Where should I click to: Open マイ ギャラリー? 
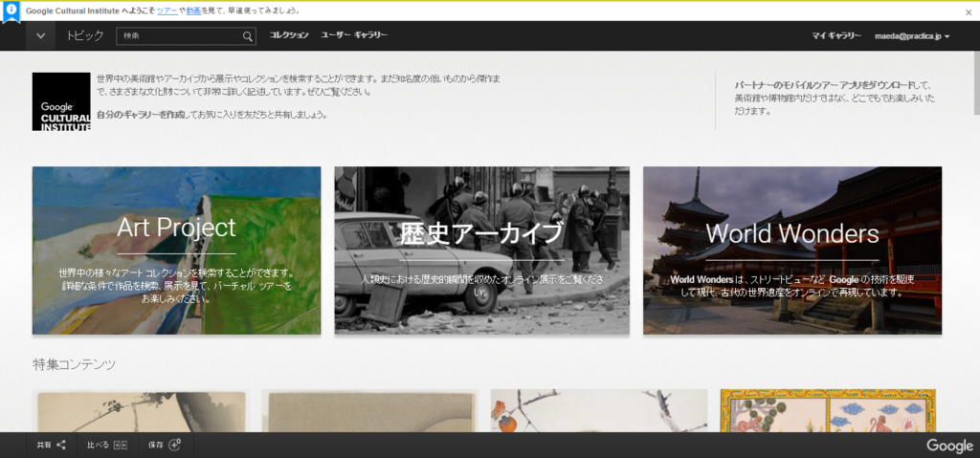pos(836,35)
